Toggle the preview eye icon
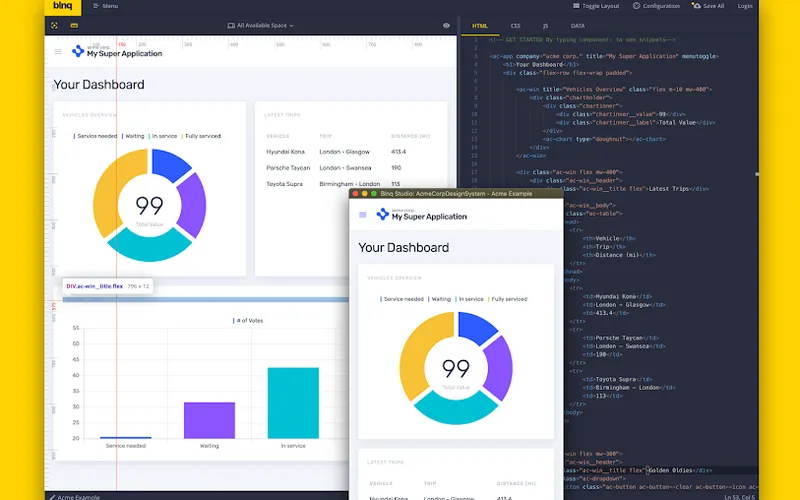This screenshot has height=500, width=800. click(446, 25)
